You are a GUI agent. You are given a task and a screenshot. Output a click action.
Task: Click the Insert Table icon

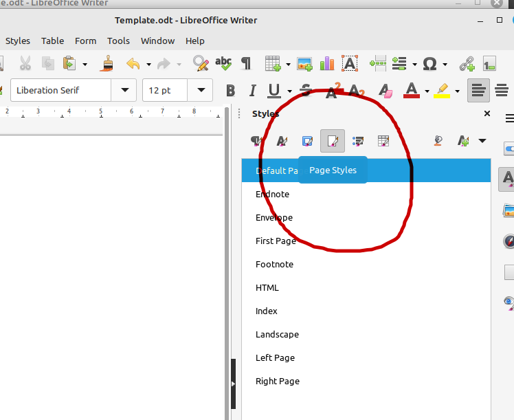[x=273, y=64]
